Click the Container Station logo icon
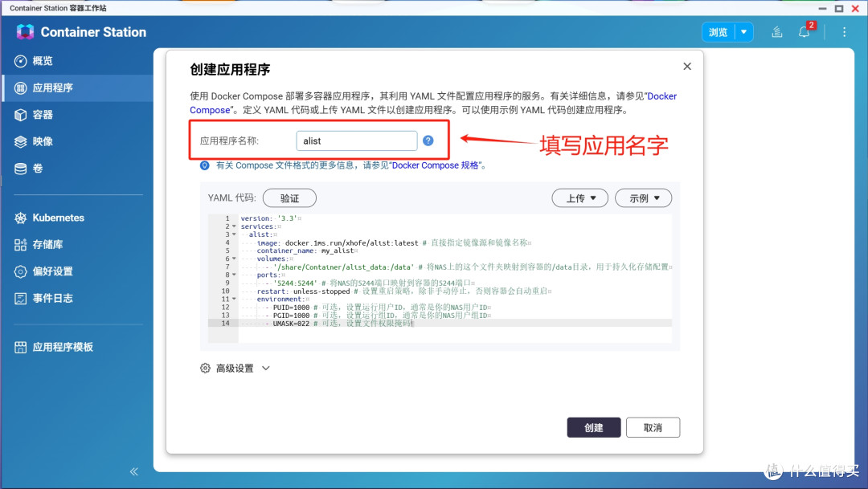Screen dimensions: 868x489 tap(25, 32)
